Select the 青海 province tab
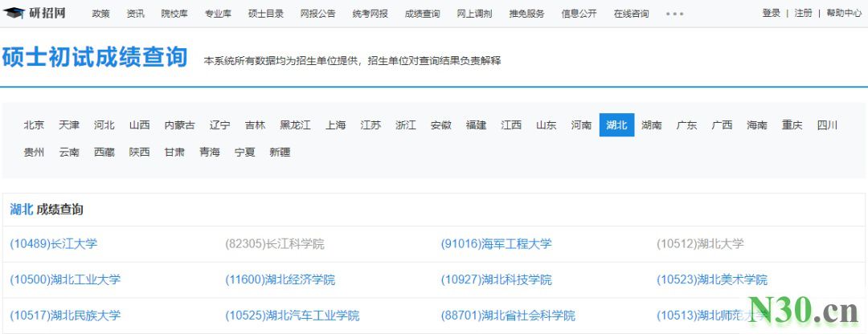868x334 pixels. (210, 152)
